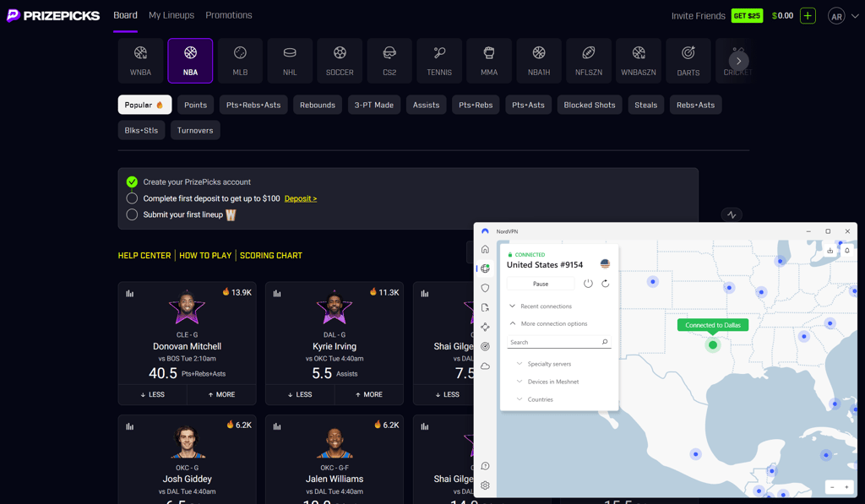
Task: Pick MORE on Kyrie Irving
Action: click(x=369, y=394)
